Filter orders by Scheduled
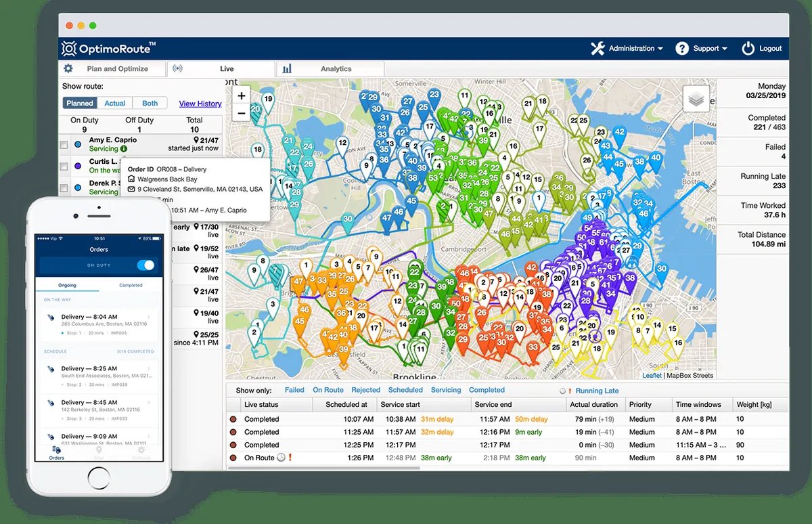This screenshot has width=812, height=524. pos(405,390)
